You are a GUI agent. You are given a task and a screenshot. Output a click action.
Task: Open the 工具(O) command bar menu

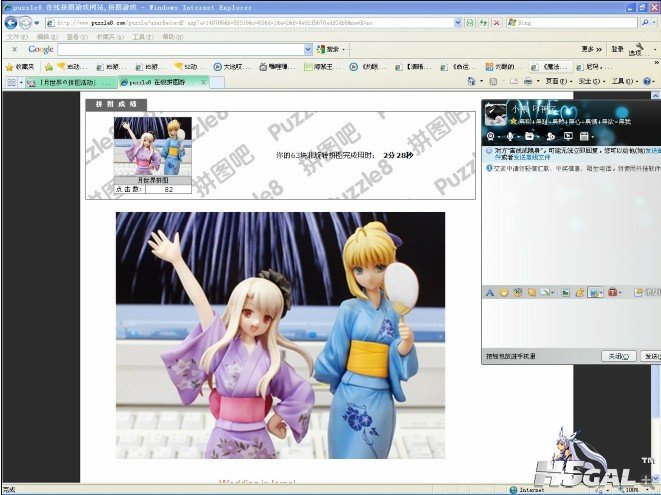tap(625, 81)
